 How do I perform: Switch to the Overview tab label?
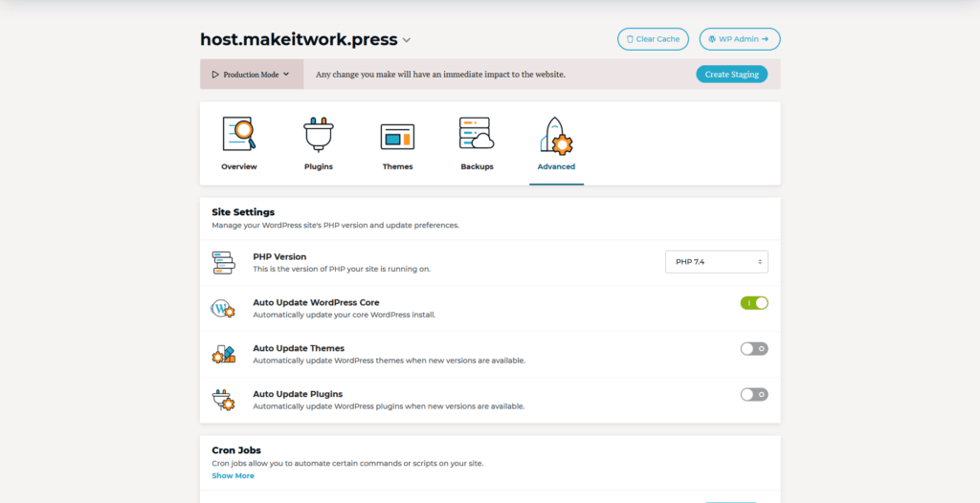238,166
